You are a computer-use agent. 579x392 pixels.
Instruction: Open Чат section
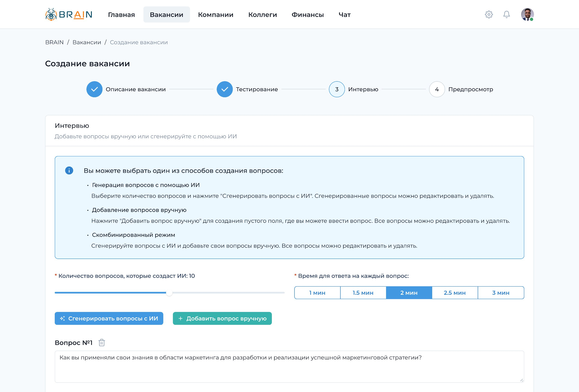tap(344, 14)
